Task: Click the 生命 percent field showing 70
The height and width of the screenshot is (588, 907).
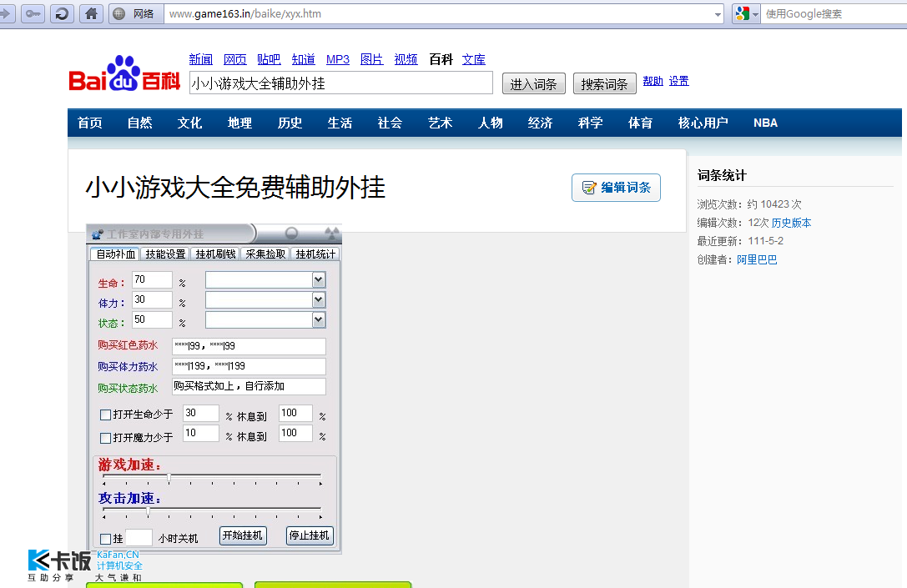Action: 152,280
